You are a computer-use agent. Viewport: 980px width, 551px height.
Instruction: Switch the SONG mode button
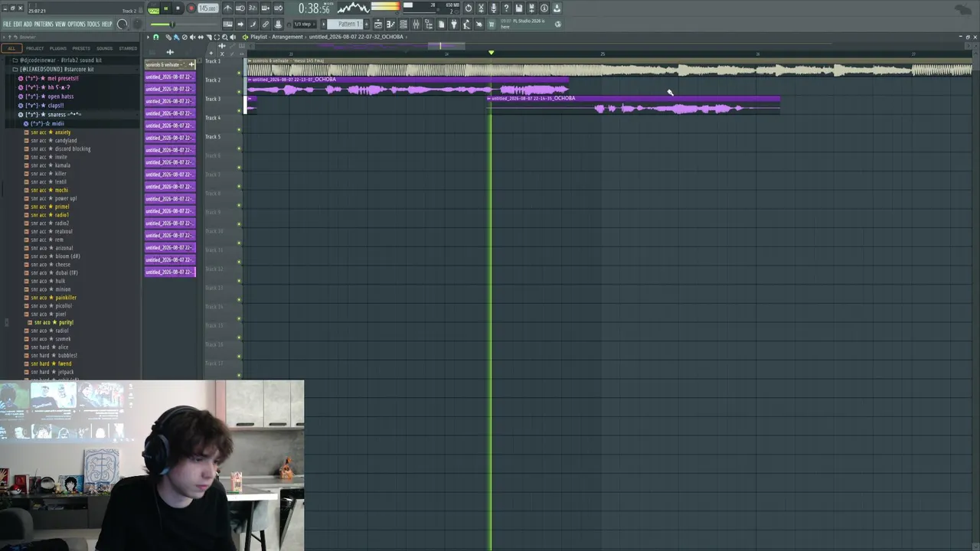point(154,9)
